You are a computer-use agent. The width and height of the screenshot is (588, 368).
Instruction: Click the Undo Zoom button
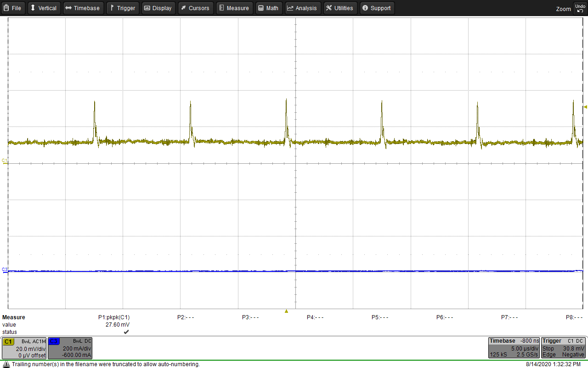(580, 8)
